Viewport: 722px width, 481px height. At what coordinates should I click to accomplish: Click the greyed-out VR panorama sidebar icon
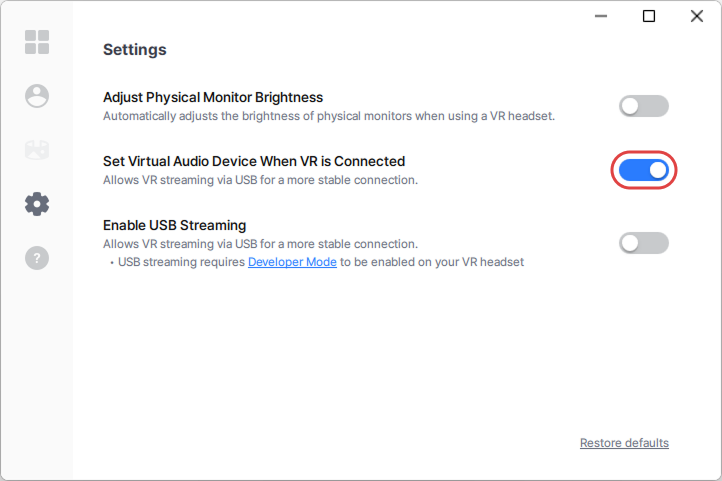37,150
